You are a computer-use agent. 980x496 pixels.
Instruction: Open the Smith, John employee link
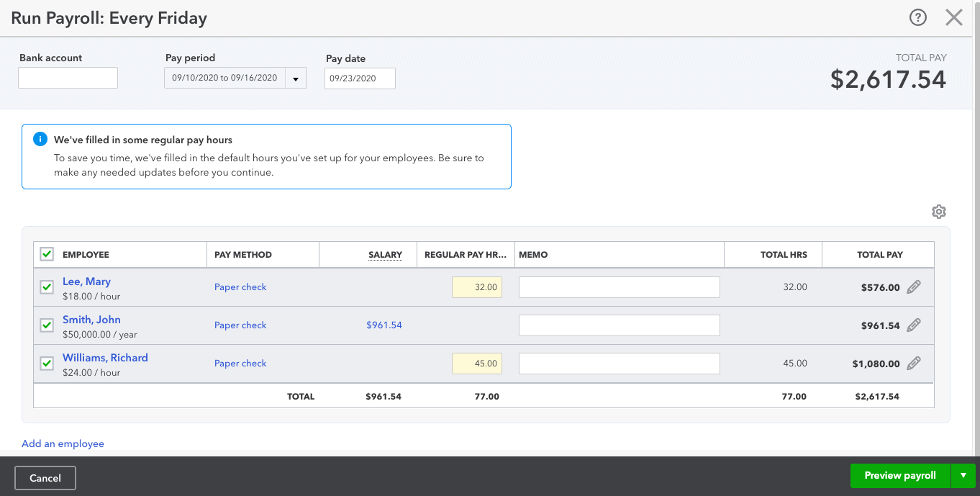tap(91, 320)
